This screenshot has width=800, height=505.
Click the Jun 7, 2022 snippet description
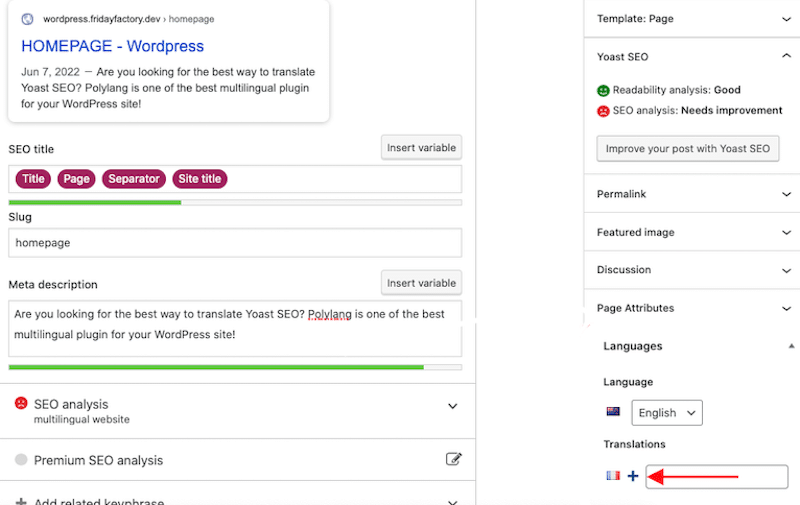tap(168, 88)
